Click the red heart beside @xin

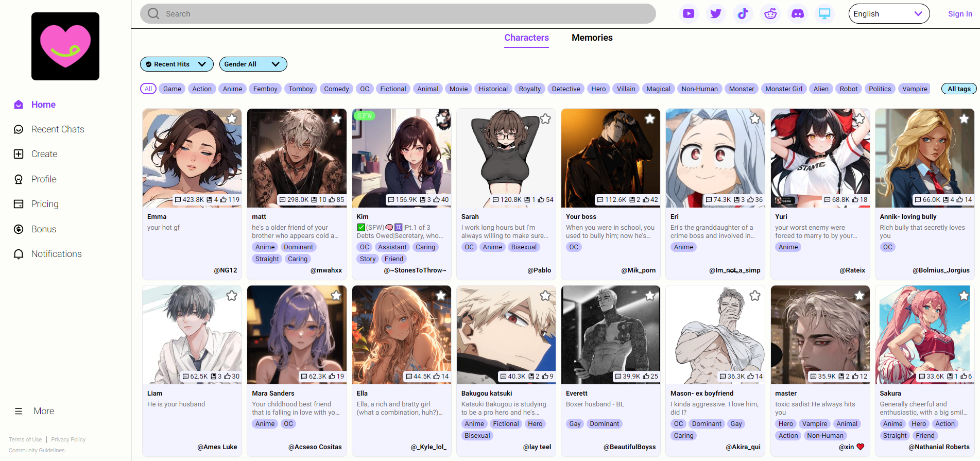coord(860,447)
